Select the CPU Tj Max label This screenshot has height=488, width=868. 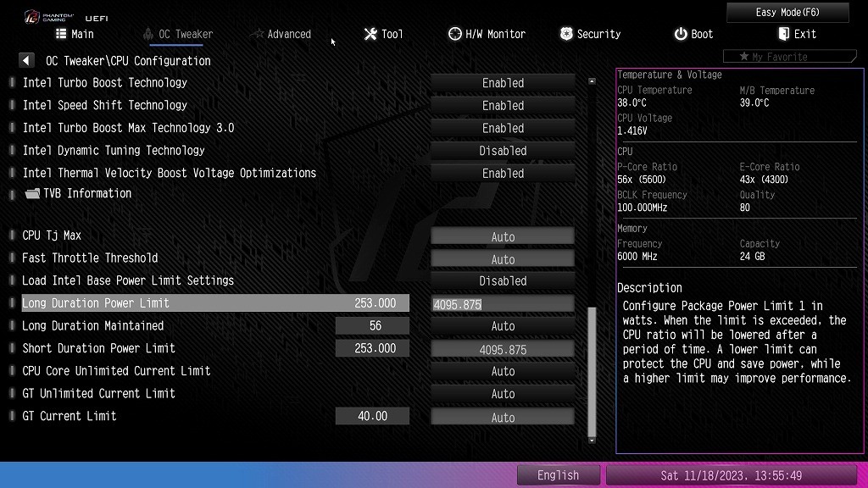52,236
